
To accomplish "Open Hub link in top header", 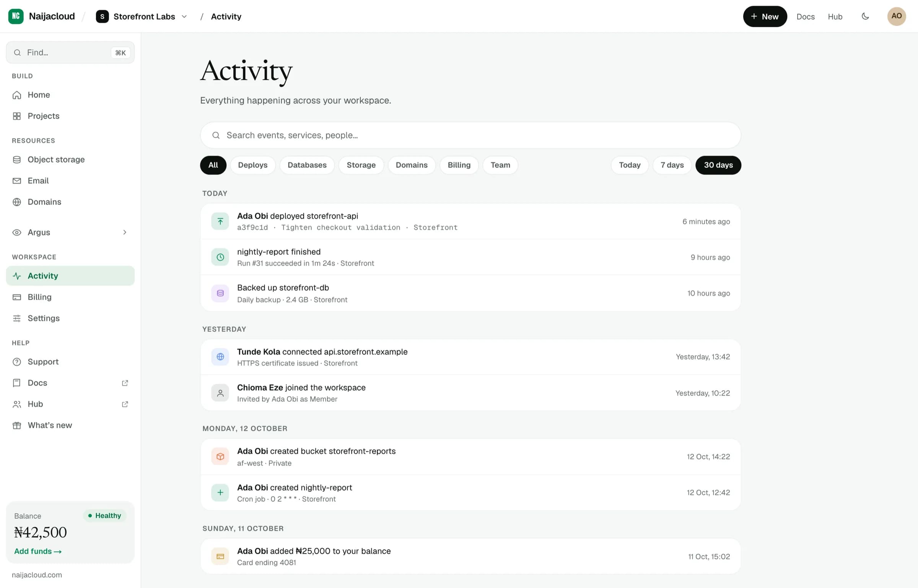I will tap(835, 17).
